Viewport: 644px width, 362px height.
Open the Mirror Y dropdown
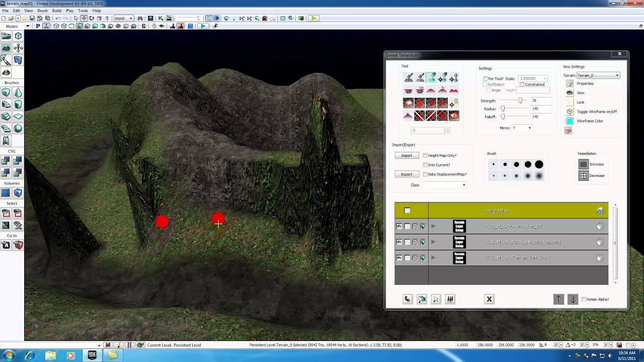[x=522, y=128]
